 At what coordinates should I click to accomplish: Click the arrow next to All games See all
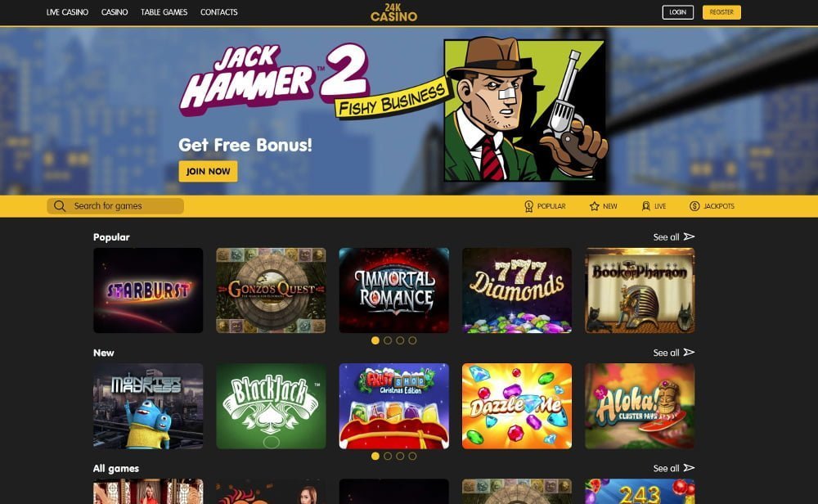coord(689,468)
